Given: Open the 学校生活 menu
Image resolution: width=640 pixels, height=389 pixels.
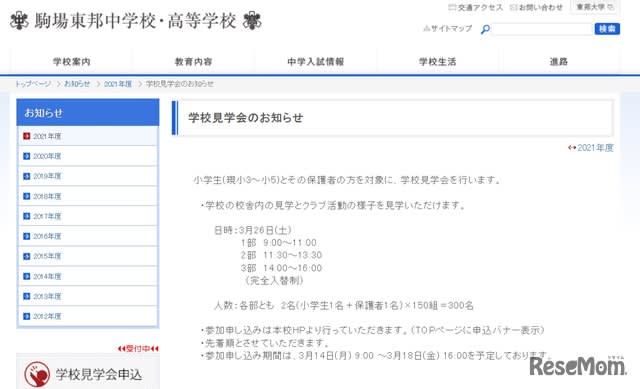Looking at the screenshot, I should [x=437, y=62].
